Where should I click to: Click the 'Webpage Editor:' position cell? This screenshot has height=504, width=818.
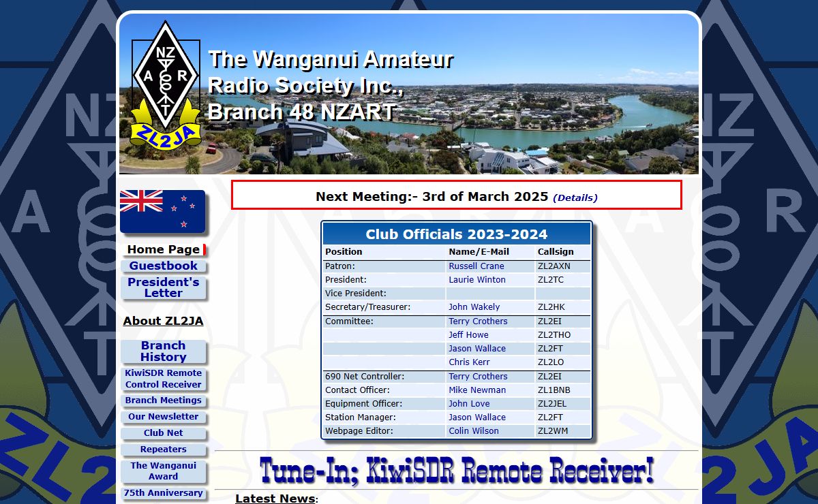384,431
